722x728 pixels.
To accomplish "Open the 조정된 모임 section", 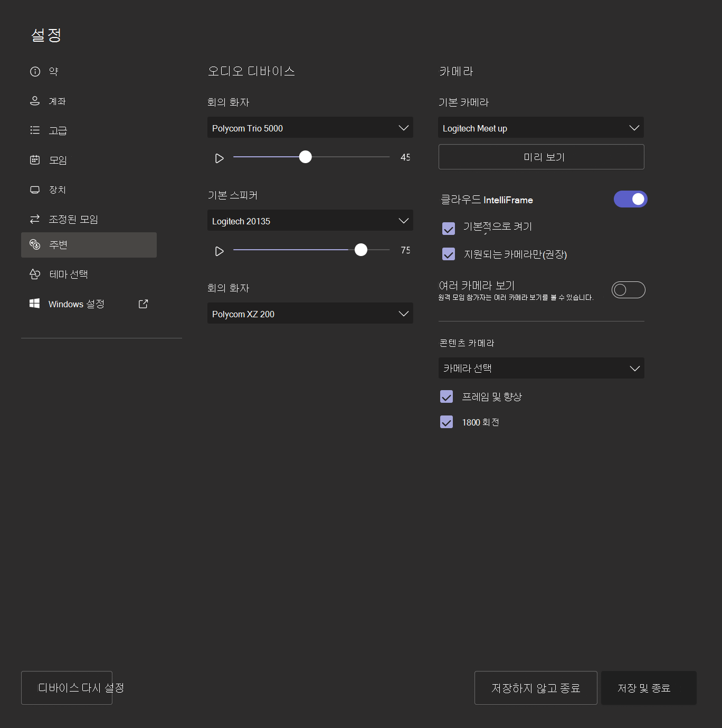I will click(89, 219).
